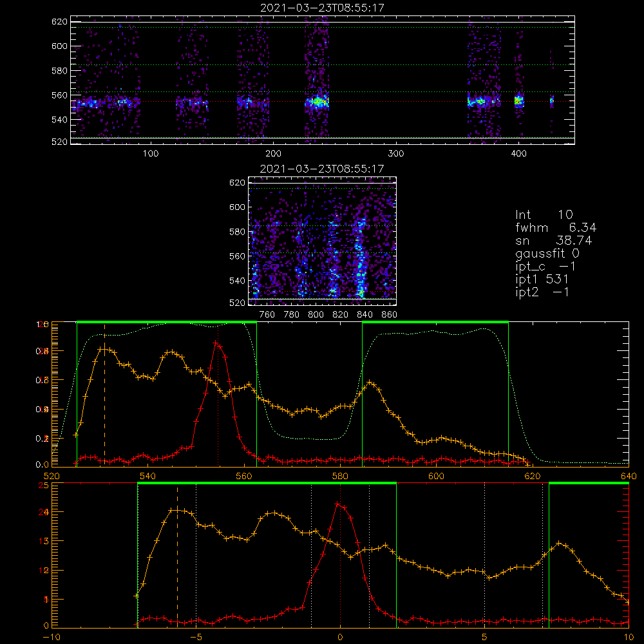Click the timestamp title above the middle image

[x=322, y=168]
